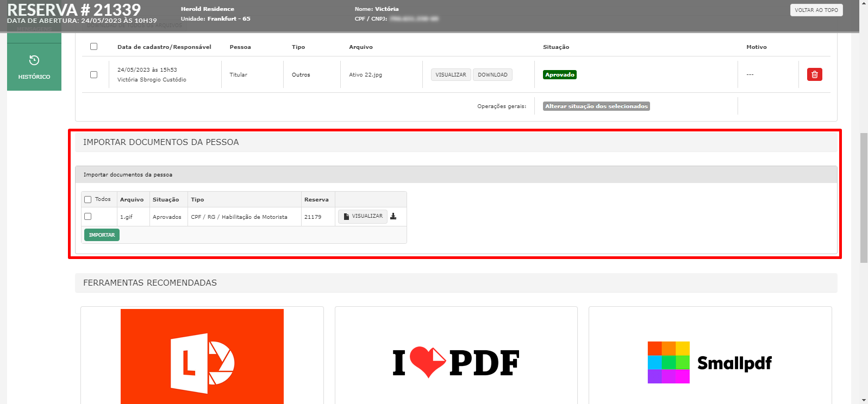Tick checkbox for the Ativo 22.jpg row

[93, 74]
